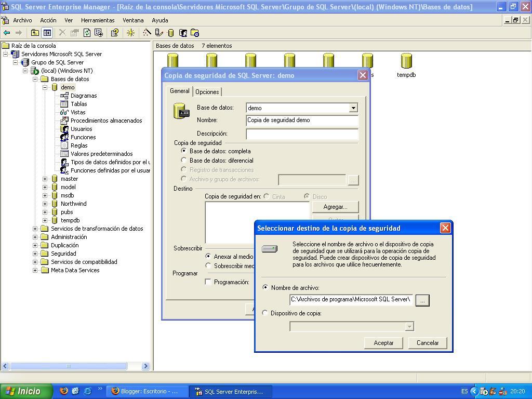Open the Archivo menu

[22, 20]
